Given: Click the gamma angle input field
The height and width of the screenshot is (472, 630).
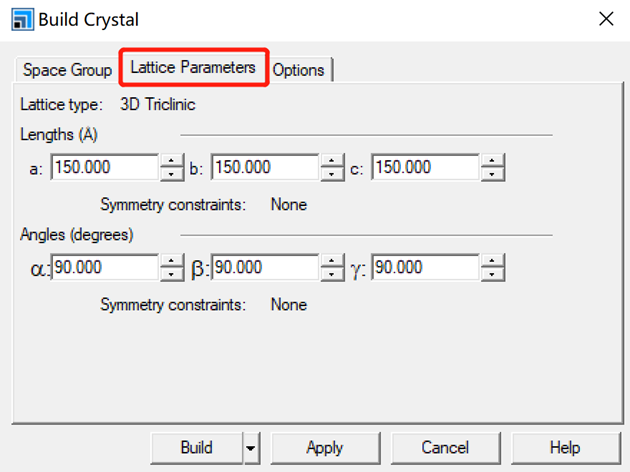Looking at the screenshot, I should (x=424, y=267).
